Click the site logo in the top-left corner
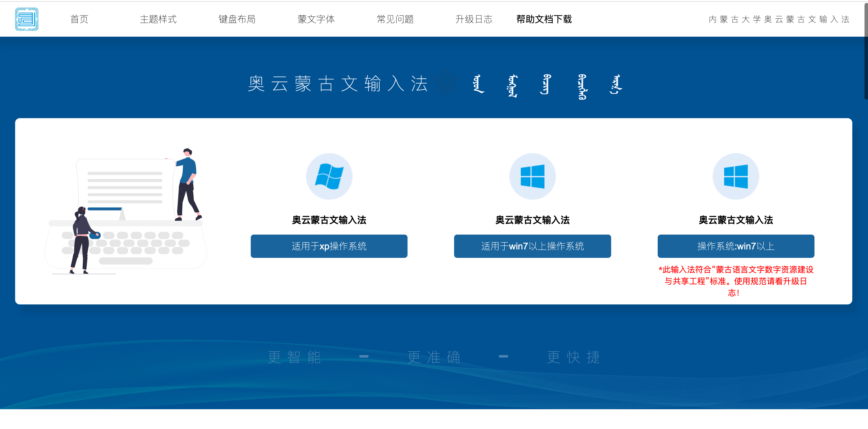868x429 pixels. point(27,19)
